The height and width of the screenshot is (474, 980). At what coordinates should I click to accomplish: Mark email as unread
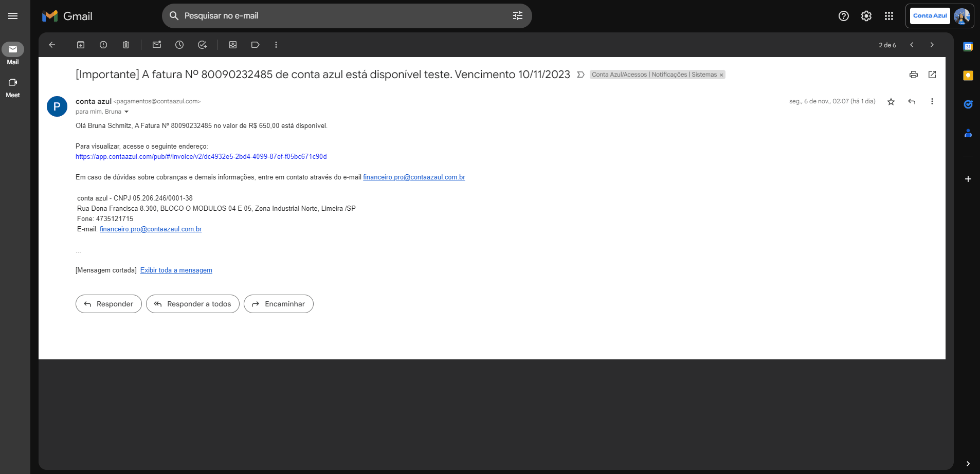coord(157,45)
